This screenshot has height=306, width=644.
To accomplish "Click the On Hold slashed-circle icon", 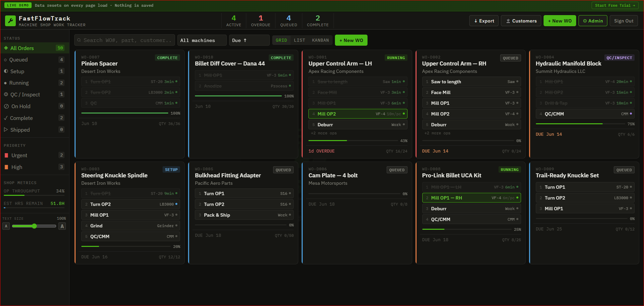I will 6,106.
